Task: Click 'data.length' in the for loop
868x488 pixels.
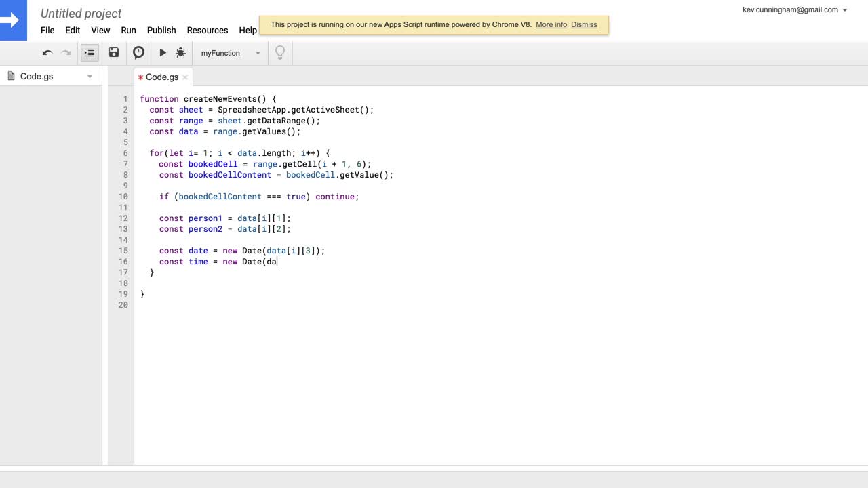Action: [x=264, y=153]
